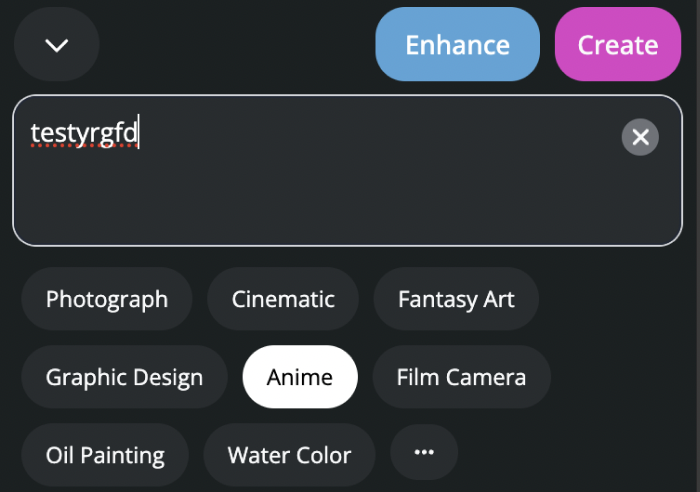Turn on the Film Camera style

461,377
